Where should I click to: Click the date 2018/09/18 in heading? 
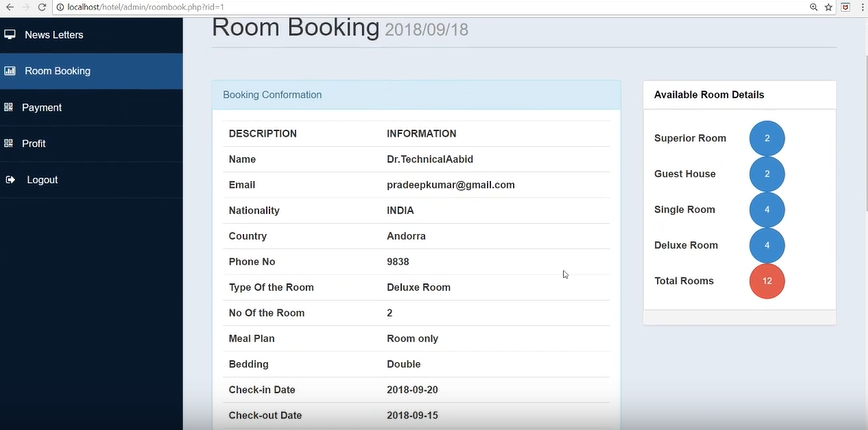[426, 30]
